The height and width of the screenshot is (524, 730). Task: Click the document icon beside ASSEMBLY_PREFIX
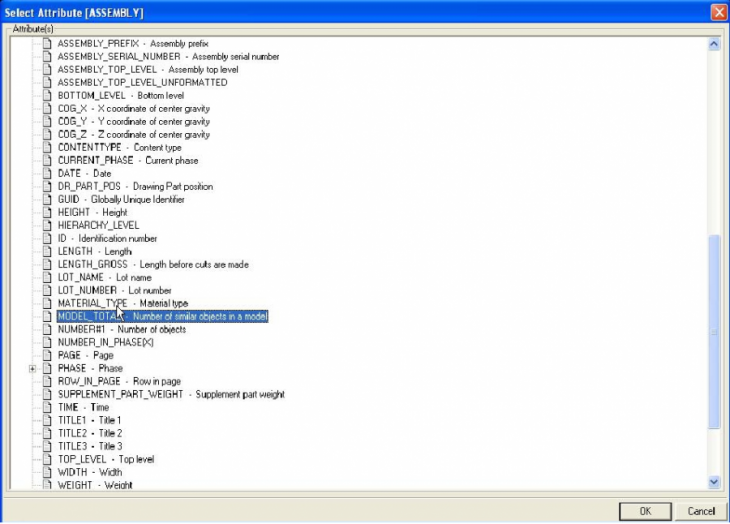pyautogui.click(x=47, y=44)
